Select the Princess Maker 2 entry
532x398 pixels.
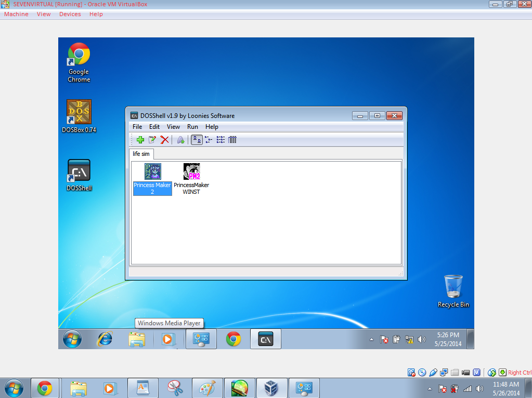pos(152,179)
